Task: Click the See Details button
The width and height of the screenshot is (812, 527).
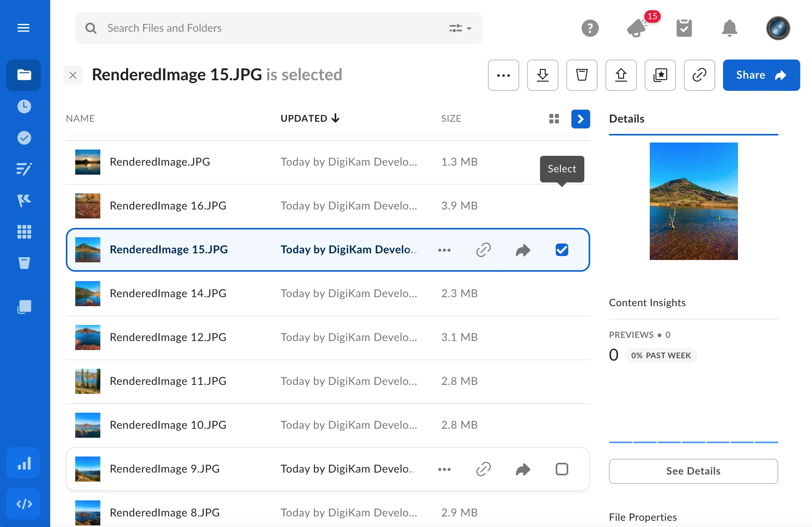Action: pyautogui.click(x=693, y=471)
